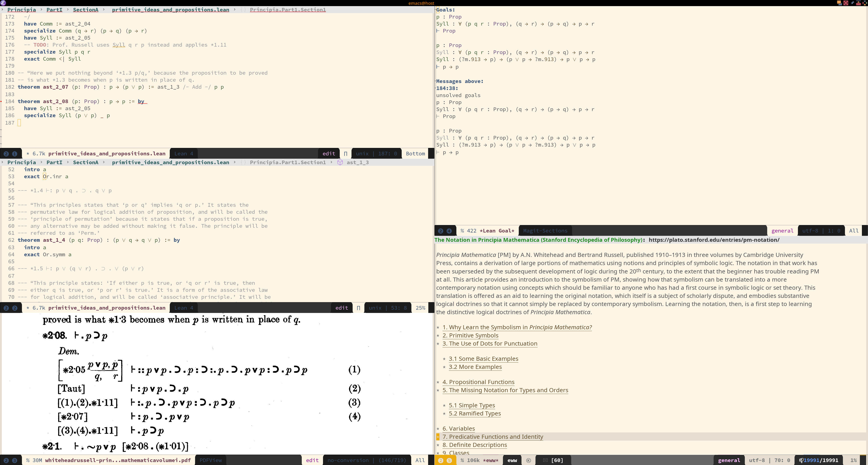Viewport: 868px width, 465px height.
Task: Open link 1. Why Learn the Symbolism
Action: [517, 327]
